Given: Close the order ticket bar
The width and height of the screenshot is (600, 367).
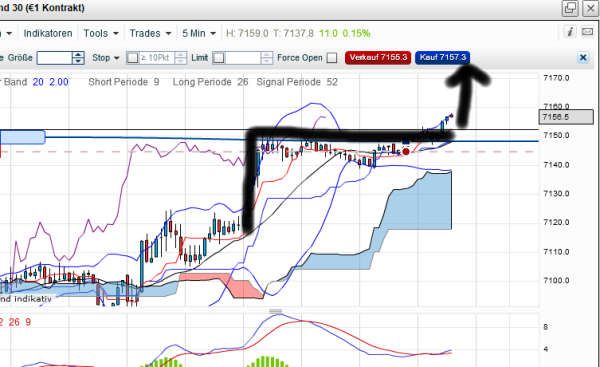Looking at the screenshot, I should click(583, 58).
